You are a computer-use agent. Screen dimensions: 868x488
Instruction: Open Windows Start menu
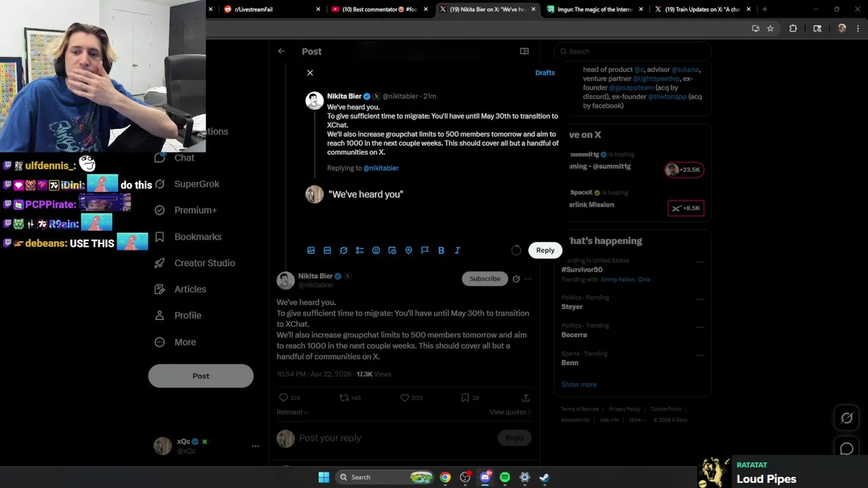pyautogui.click(x=324, y=477)
